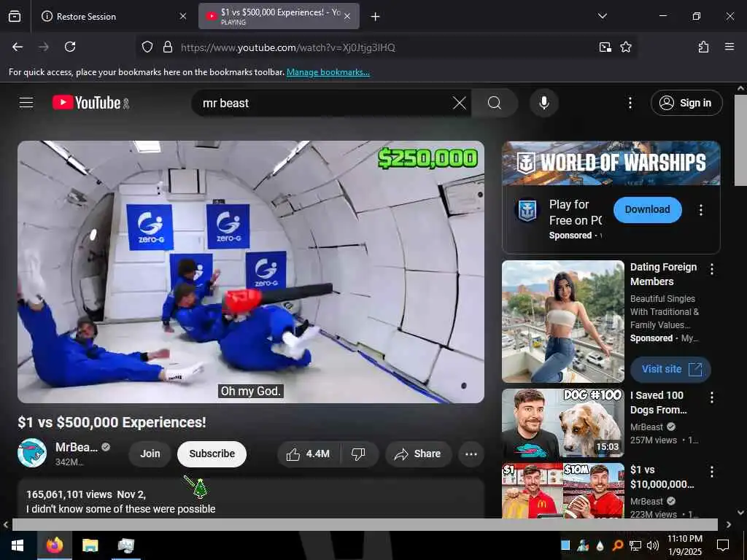Open the Firefox View icon
747x560 pixels.
pyautogui.click(x=15, y=16)
